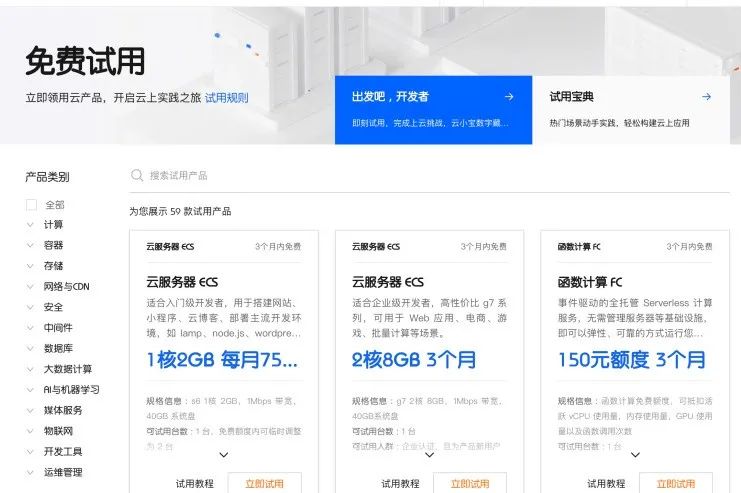Expand the AI与机器学习 category chevron
The width and height of the screenshot is (741, 493).
point(30,389)
